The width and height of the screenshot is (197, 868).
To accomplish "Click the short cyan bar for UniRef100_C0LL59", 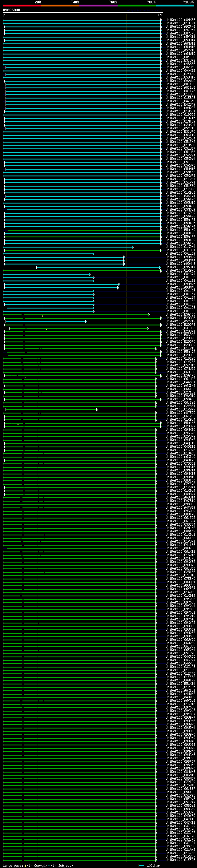I will (49, 254).
